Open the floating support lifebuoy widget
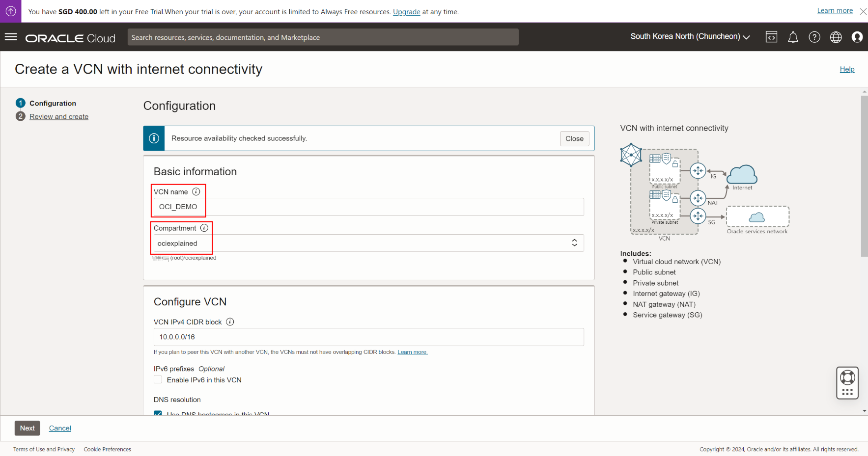Screen dimensions: 868x456 tap(847, 383)
